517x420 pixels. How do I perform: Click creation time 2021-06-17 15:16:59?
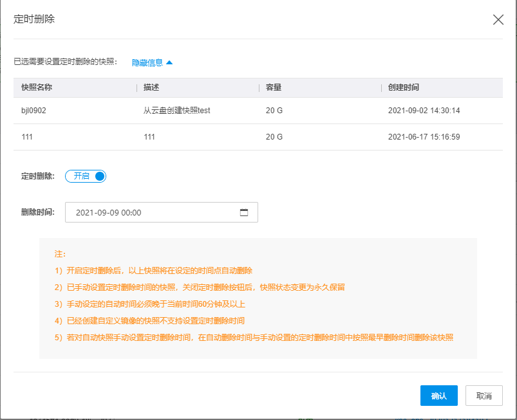point(424,137)
